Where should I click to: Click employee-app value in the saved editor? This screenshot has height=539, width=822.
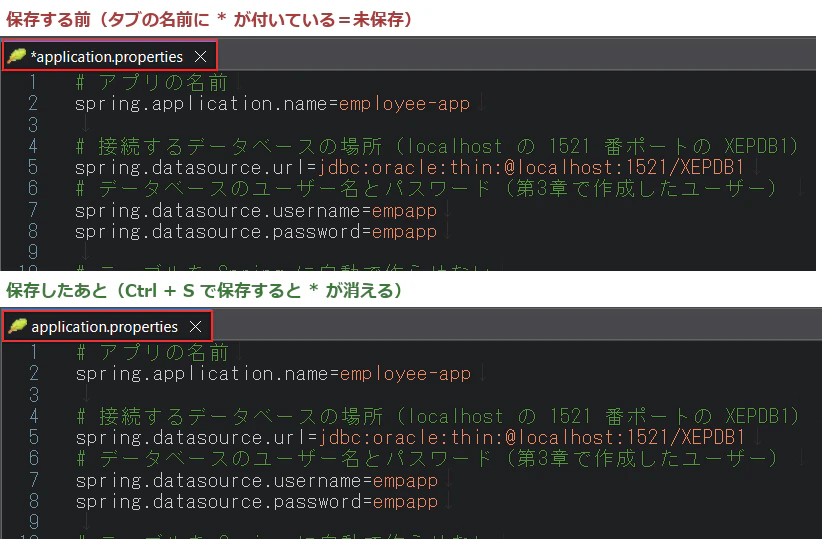pos(405,374)
